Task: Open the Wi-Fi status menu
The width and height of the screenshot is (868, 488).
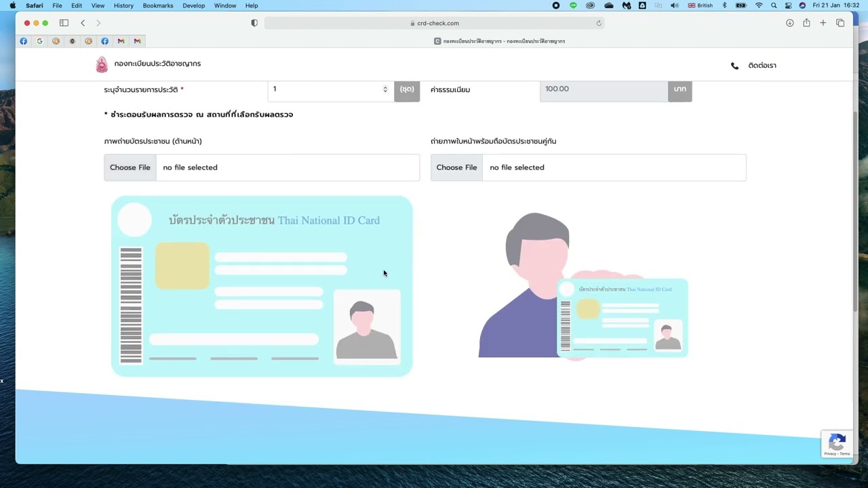Action: pos(759,5)
